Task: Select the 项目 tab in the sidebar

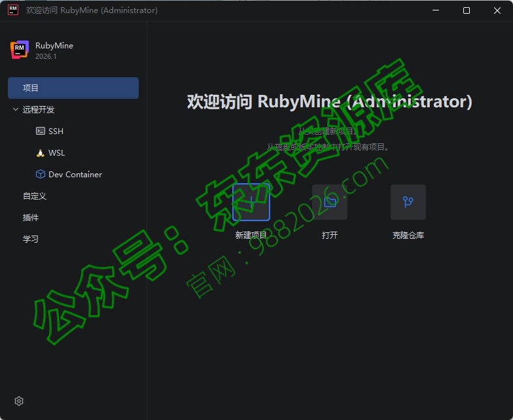Action: [73, 88]
